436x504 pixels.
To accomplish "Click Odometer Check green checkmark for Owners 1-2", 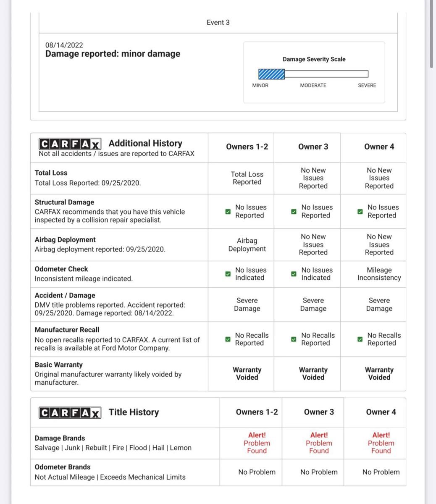I will pos(228,274).
